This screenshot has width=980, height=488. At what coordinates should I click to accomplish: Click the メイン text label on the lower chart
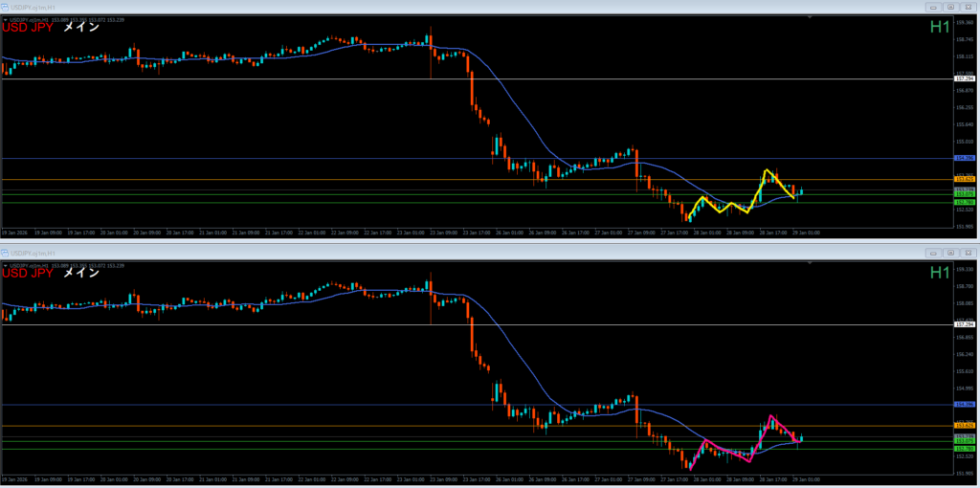[x=81, y=274]
